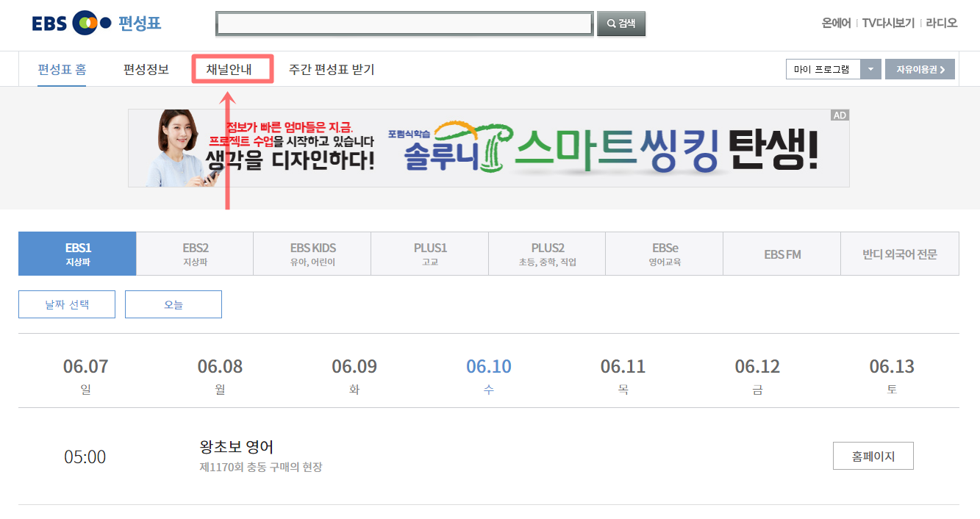Image resolution: width=980 pixels, height=519 pixels.
Task: Click episode text 제1170회 충동 구매의 현장
Action: [x=261, y=467]
